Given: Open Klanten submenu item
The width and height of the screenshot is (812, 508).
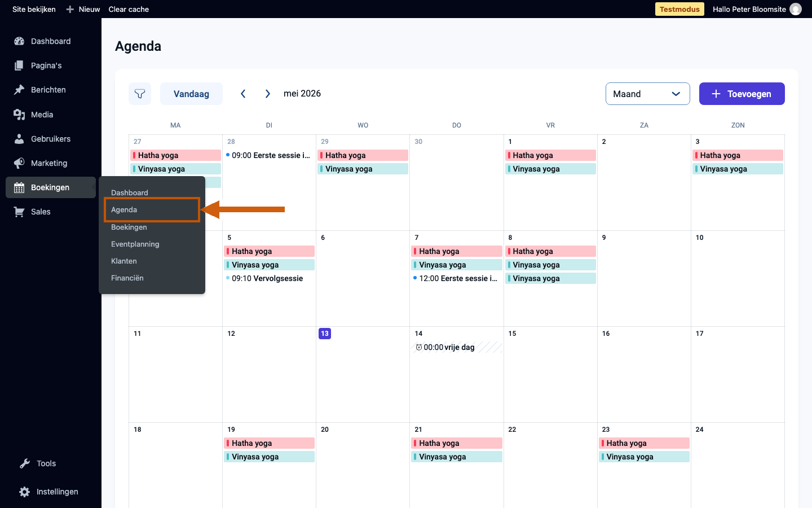Looking at the screenshot, I should [x=124, y=261].
